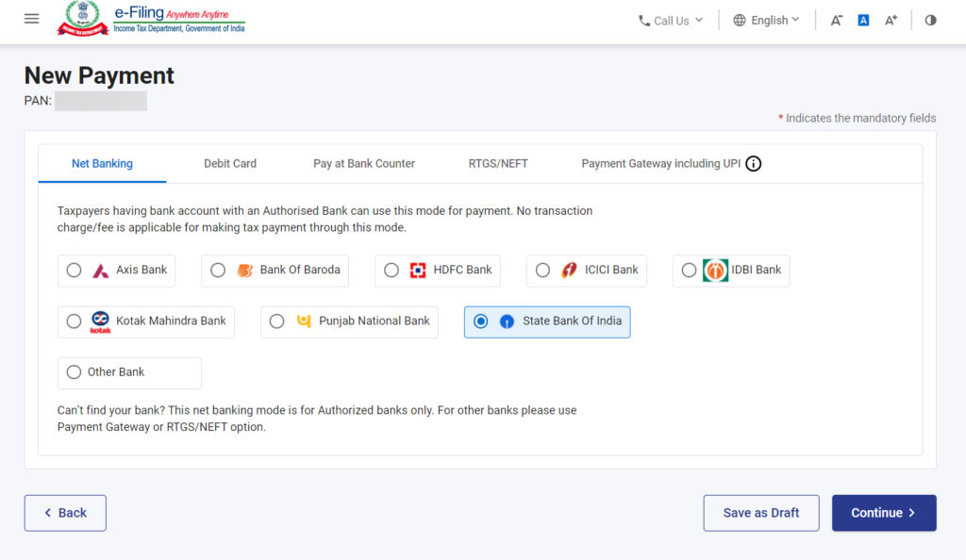
Task: Click the HDFC Bank logo
Action: (x=417, y=270)
